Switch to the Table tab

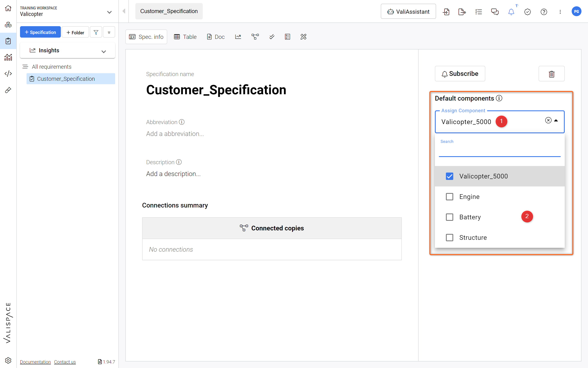185,37
